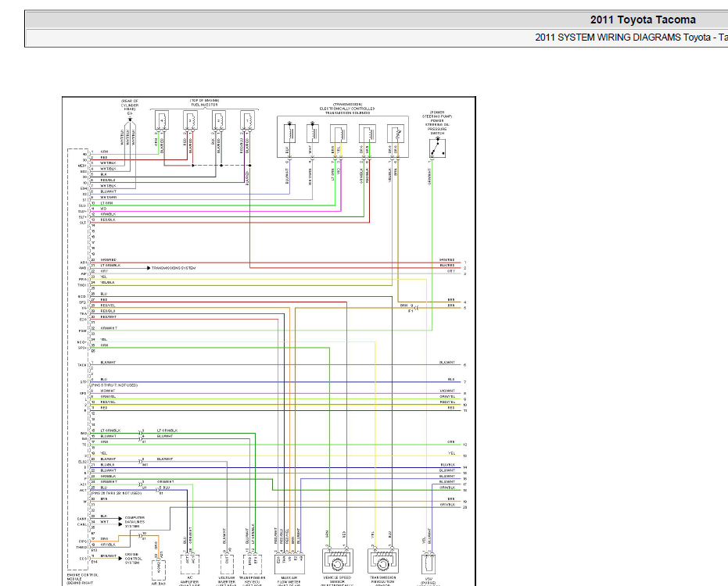Click the air bag dashed connector box
The height and width of the screenshot is (586, 728).
(158, 569)
